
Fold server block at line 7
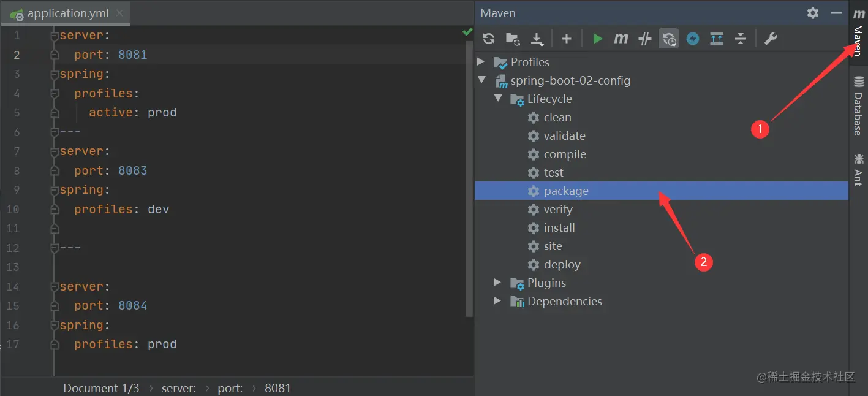tap(55, 152)
